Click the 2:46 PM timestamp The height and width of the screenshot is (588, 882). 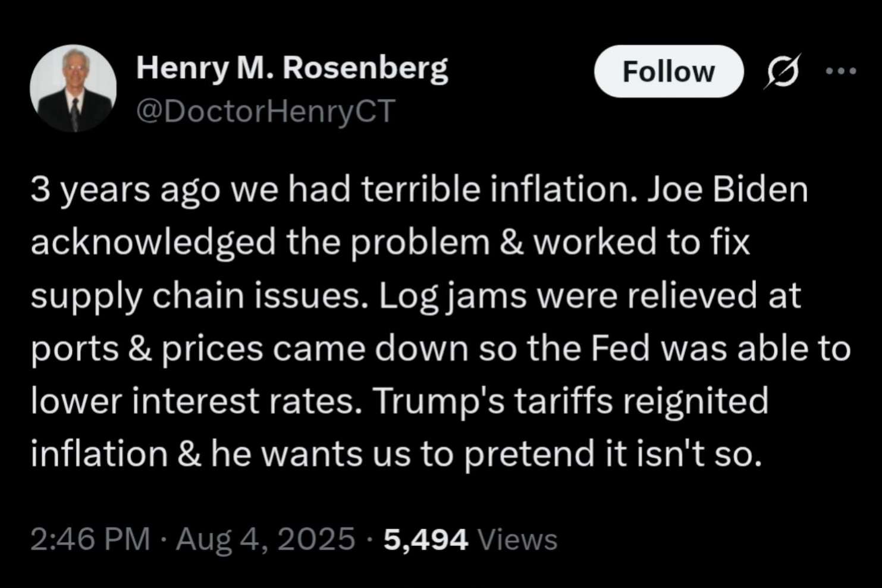pyautogui.click(x=90, y=539)
